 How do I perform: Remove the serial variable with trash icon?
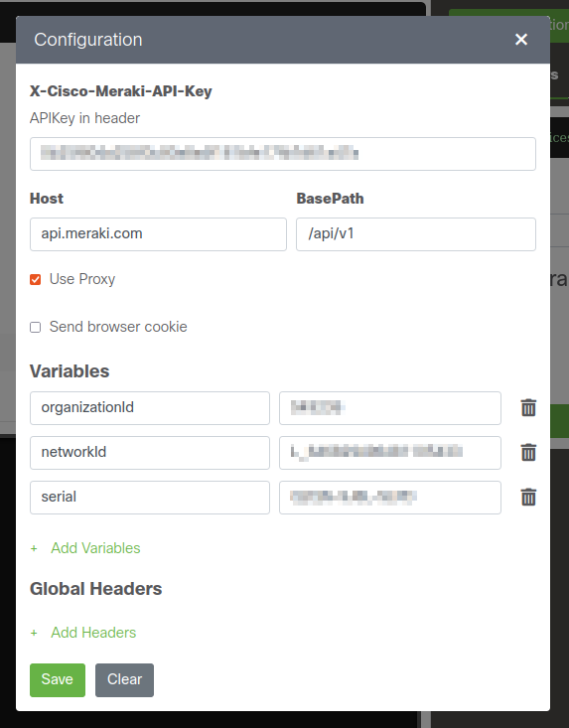528,497
